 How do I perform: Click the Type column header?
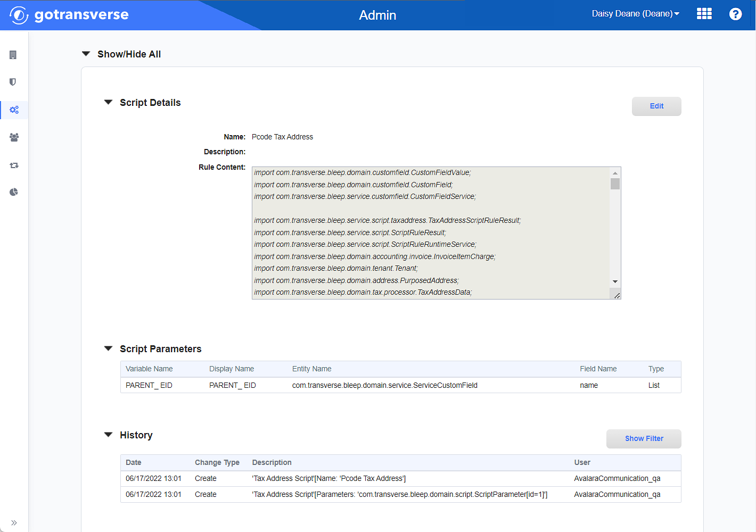(656, 369)
